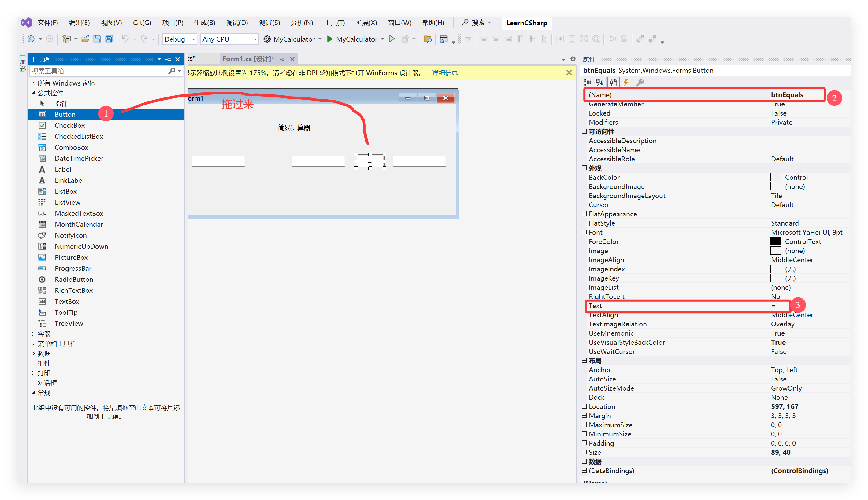Screen dimensions: 868x500
Task: Click the redo arrow icon
Action: point(144,39)
